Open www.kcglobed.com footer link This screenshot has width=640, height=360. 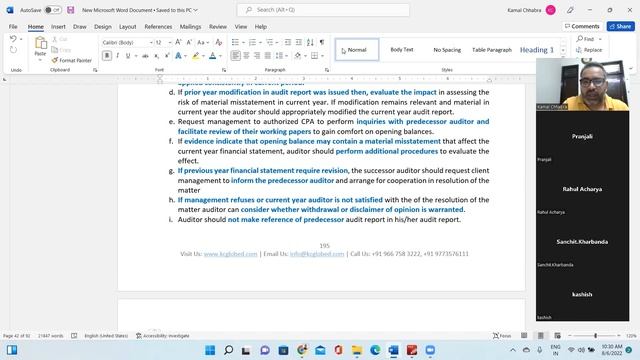coord(231,254)
